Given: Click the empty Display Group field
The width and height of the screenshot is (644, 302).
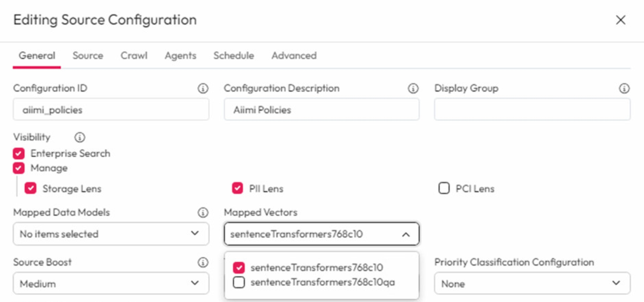Looking at the screenshot, I should point(532,110).
